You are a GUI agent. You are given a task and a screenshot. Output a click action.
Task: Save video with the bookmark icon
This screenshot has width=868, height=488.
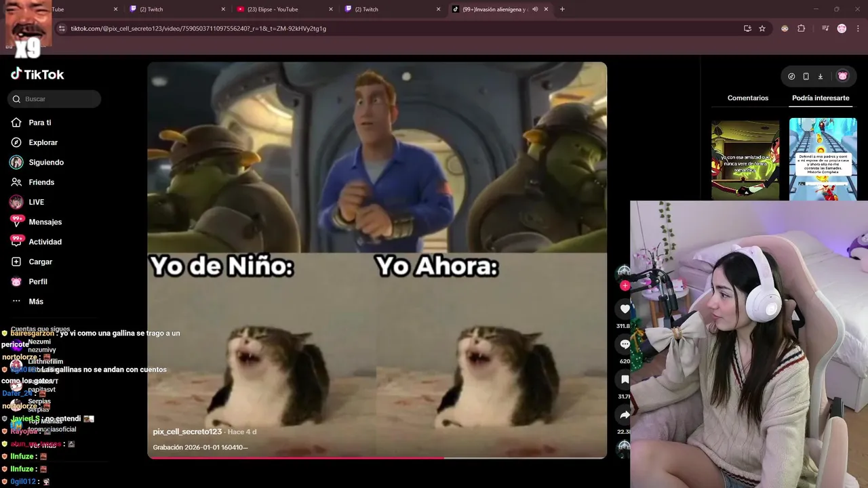(x=625, y=380)
